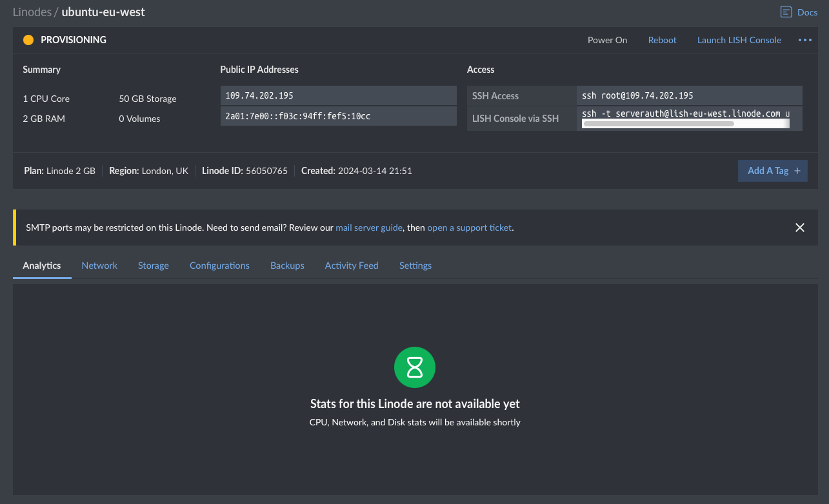Viewport: 829px width, 504px height.
Task: Click the LISH Console via SSH label
Action: click(515, 118)
